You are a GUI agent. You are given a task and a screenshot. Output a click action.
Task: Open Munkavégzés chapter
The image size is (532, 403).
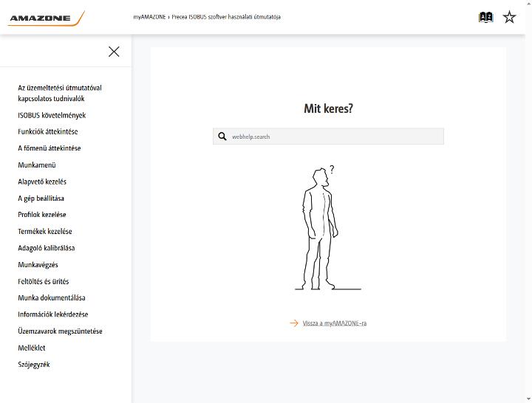tap(38, 265)
